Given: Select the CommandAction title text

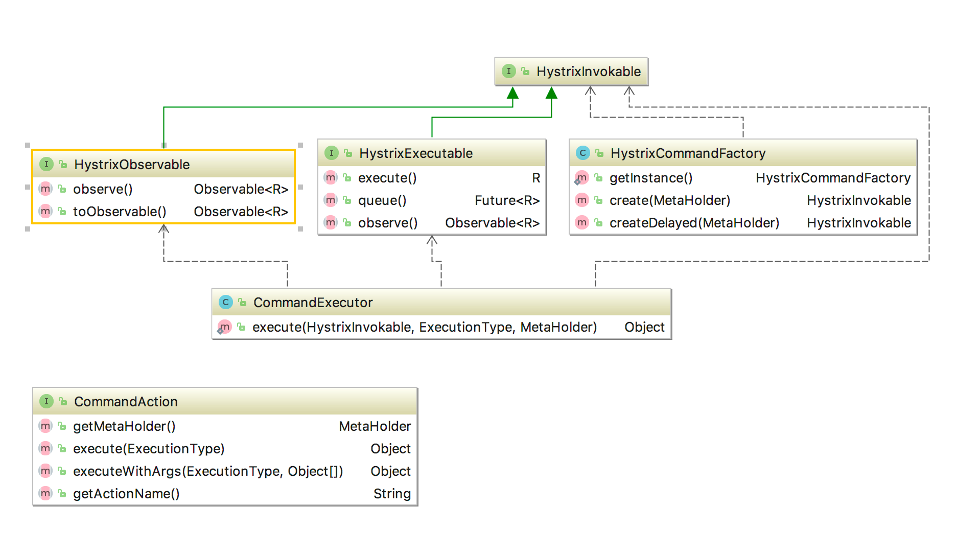Looking at the screenshot, I should 126,402.
